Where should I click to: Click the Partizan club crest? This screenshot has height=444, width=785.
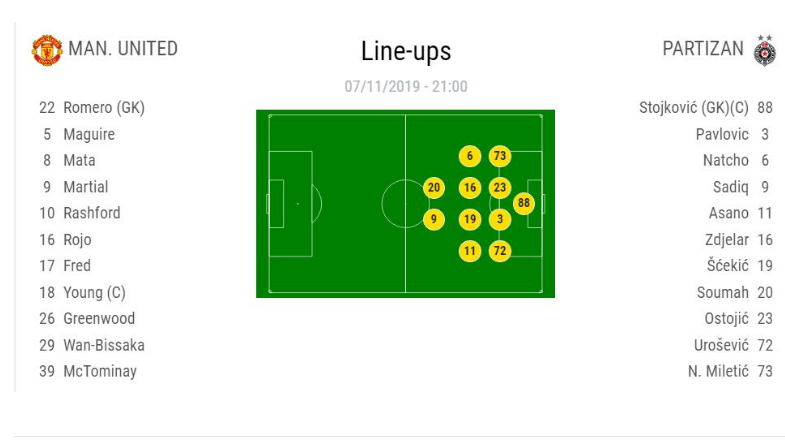(x=765, y=50)
